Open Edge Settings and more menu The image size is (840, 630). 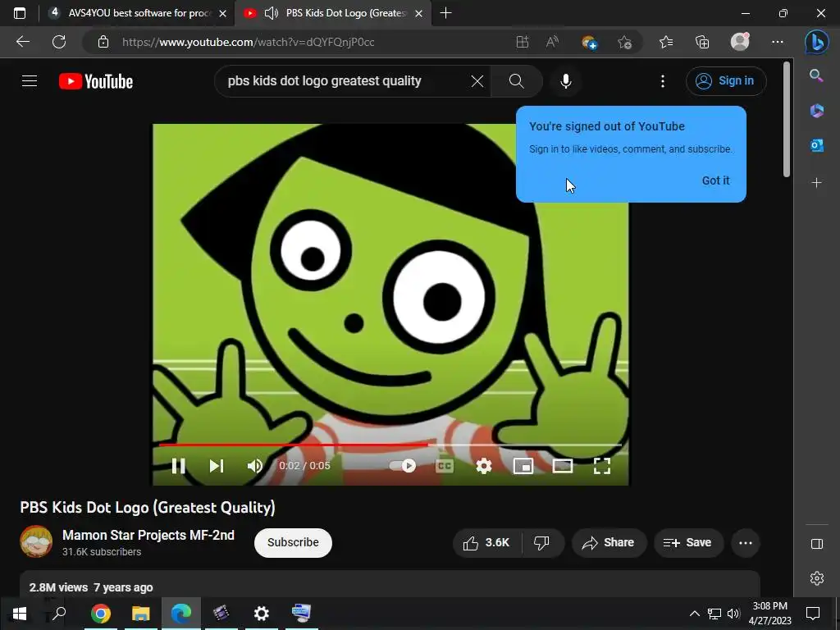[778, 42]
